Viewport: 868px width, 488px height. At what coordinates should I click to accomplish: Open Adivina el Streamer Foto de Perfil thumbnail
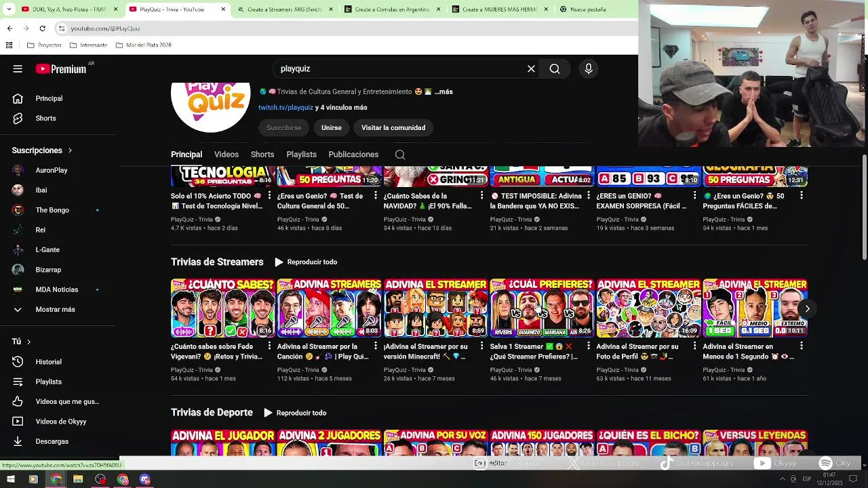[x=648, y=308]
